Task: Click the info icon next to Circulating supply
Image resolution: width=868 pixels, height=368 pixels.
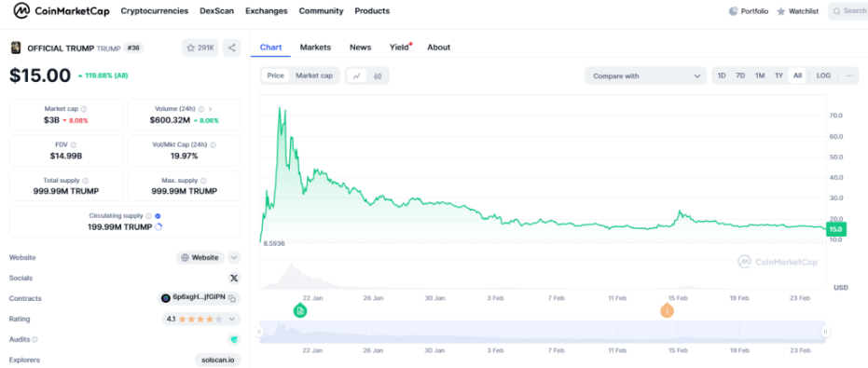Action: 148,216
